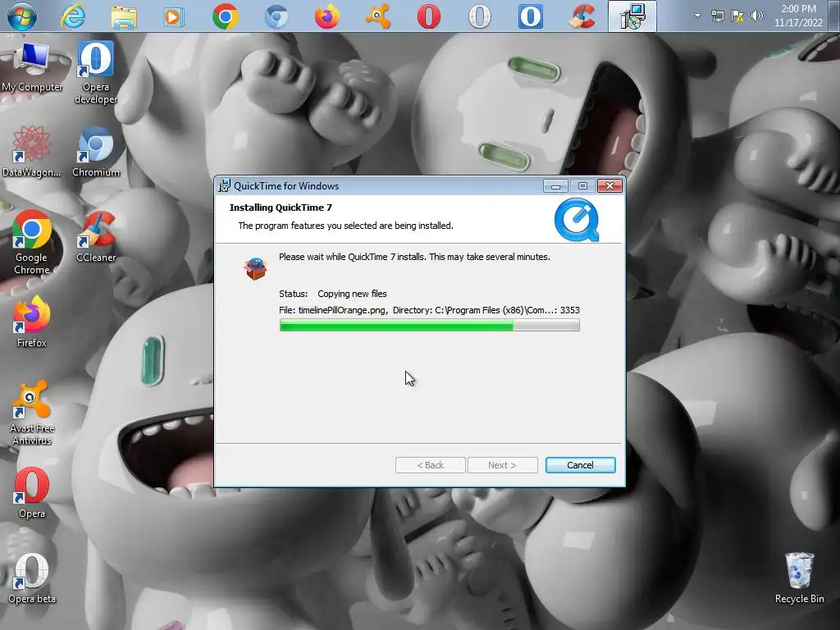
Task: Click 'The program features you selected' text
Action: point(345,226)
